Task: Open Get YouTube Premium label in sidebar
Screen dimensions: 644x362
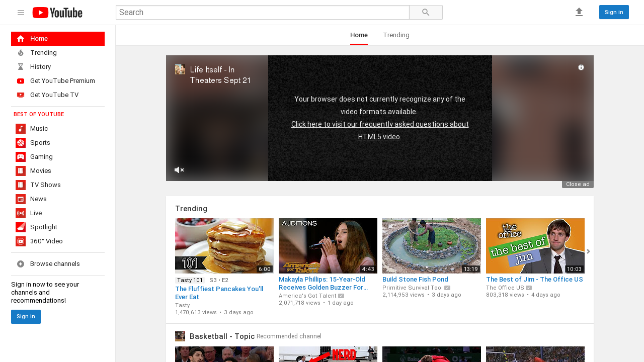Action: point(62,81)
